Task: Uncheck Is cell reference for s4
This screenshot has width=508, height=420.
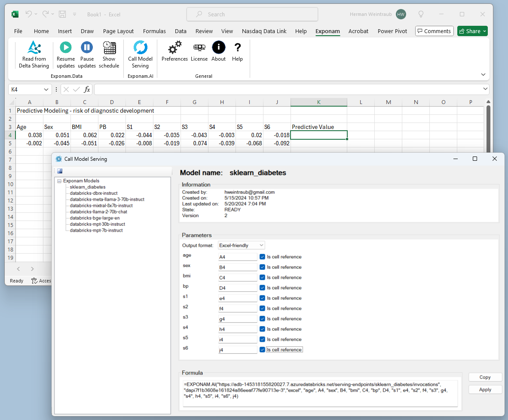Action: pyautogui.click(x=263, y=329)
